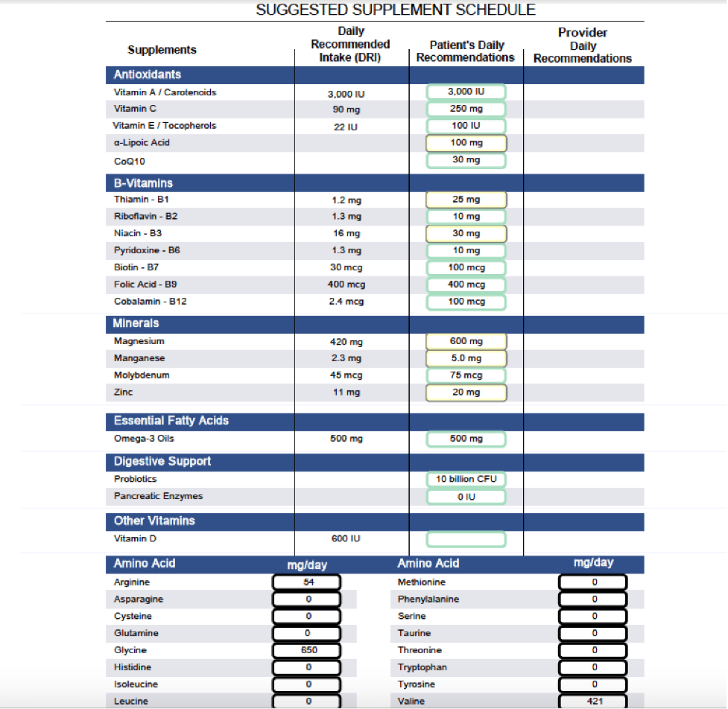This screenshot has height=709, width=728.
Task: Select the Niacin B3 30 mg field
Action: click(x=466, y=234)
